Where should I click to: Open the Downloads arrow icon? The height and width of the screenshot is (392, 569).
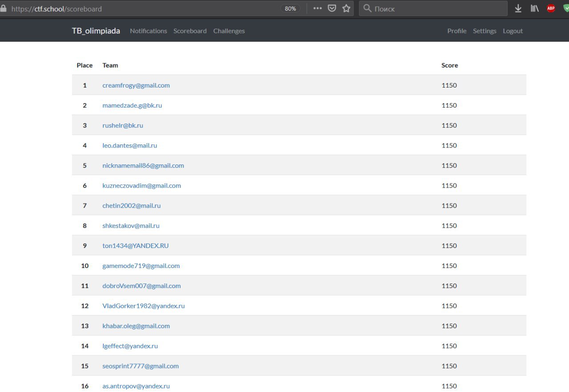[x=518, y=8]
